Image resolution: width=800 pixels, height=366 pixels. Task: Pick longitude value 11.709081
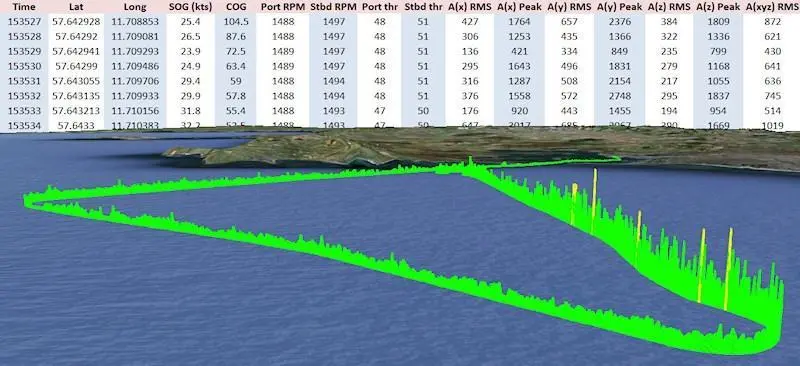coord(135,37)
